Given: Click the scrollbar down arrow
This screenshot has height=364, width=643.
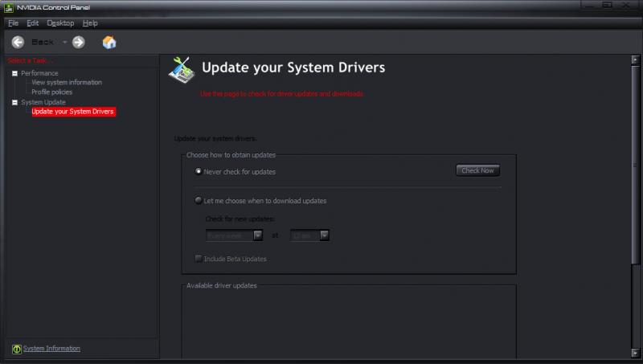Looking at the screenshot, I should click(636, 353).
